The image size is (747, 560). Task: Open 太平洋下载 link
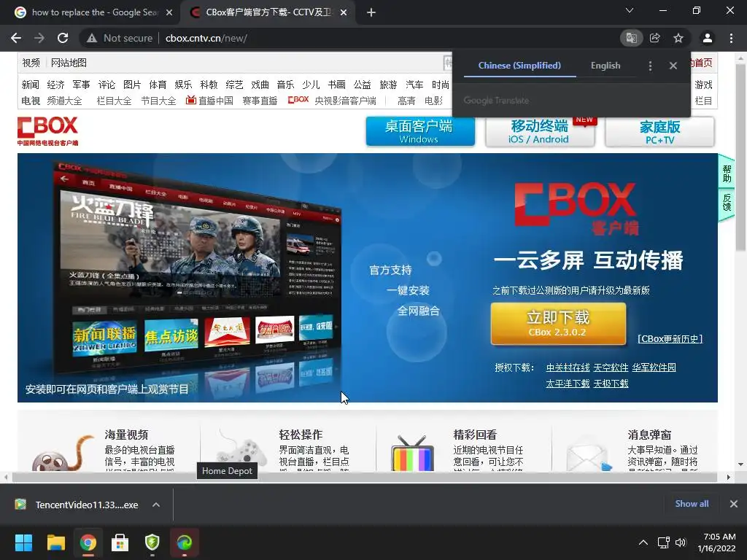pos(568,384)
